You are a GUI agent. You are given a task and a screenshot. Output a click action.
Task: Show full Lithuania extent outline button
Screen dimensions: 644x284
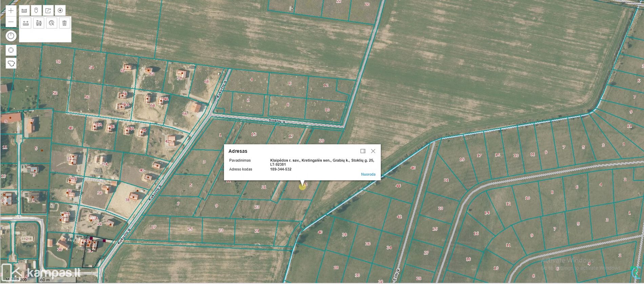pos(11,64)
